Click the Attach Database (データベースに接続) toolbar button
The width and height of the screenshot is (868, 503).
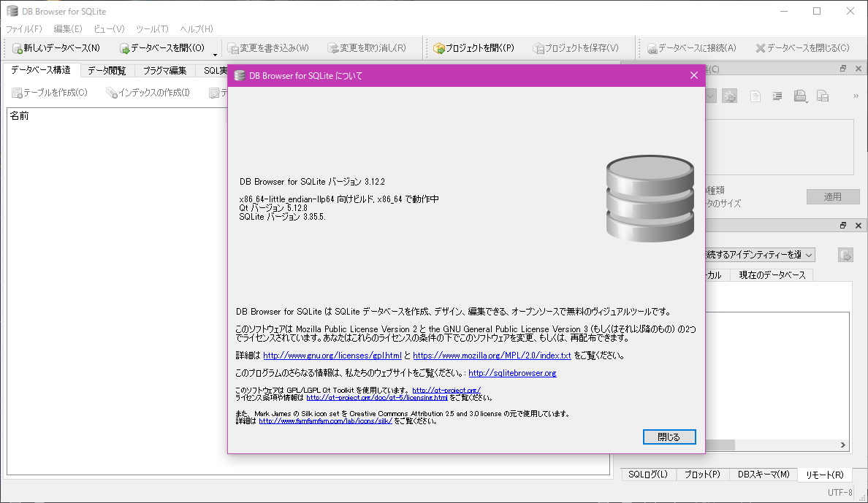click(691, 48)
